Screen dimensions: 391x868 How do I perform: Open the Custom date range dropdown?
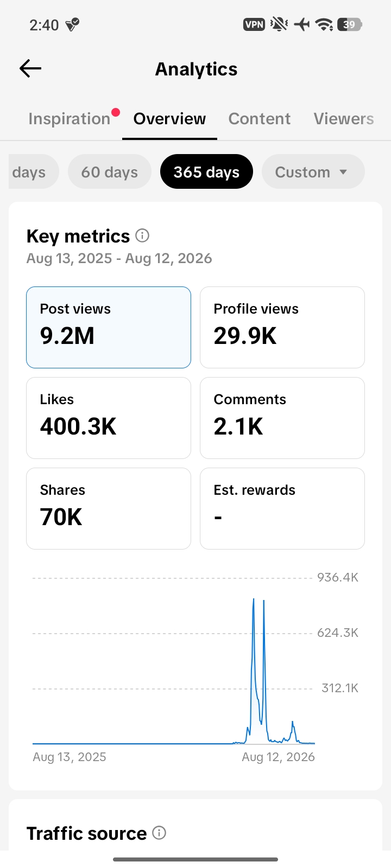[x=313, y=171]
